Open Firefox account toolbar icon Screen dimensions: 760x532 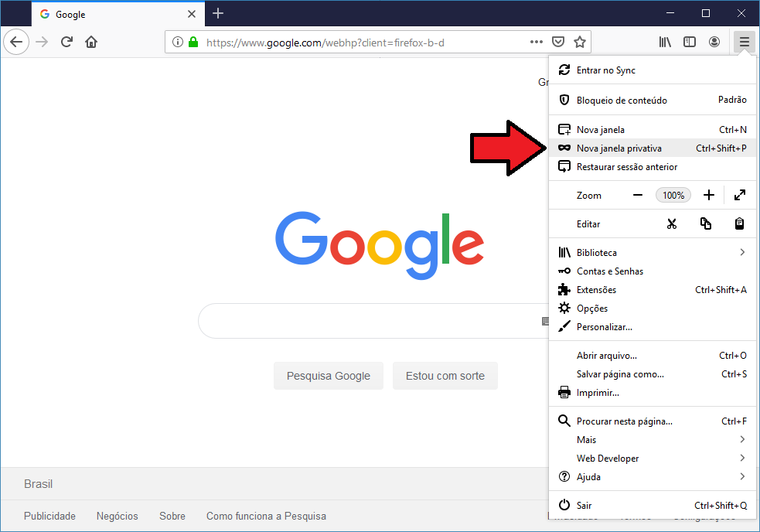[x=714, y=43]
